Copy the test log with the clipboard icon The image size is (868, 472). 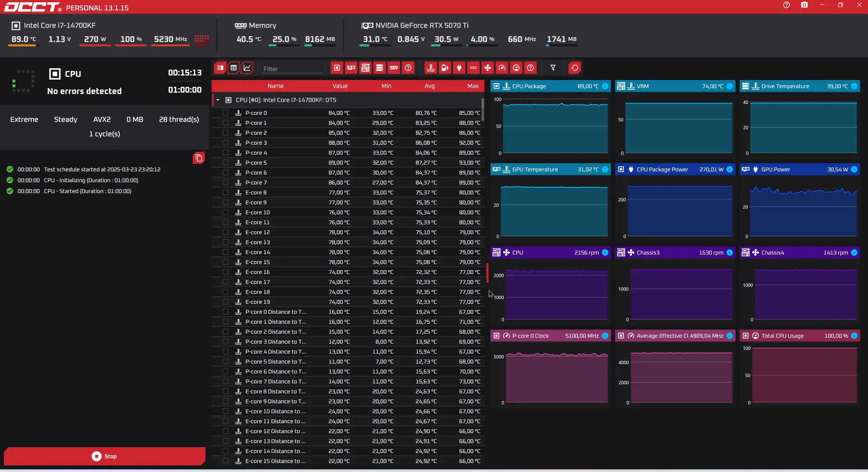tap(198, 158)
